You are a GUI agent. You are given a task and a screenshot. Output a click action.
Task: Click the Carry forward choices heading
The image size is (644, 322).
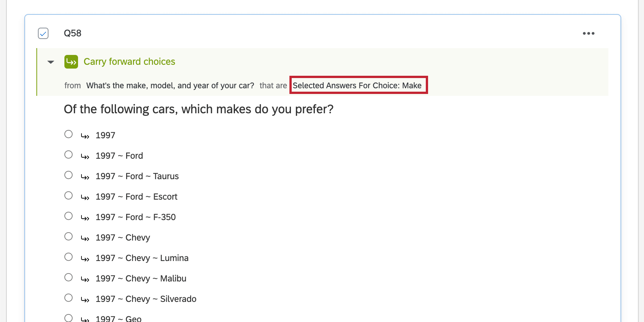pos(130,61)
